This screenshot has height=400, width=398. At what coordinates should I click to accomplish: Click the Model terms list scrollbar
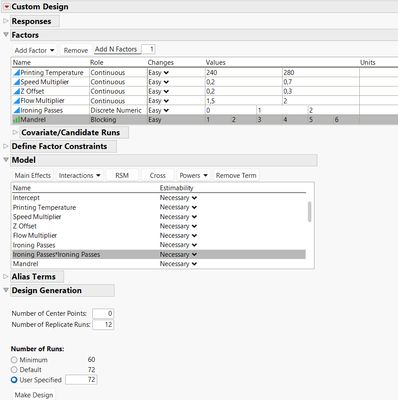[x=309, y=211]
